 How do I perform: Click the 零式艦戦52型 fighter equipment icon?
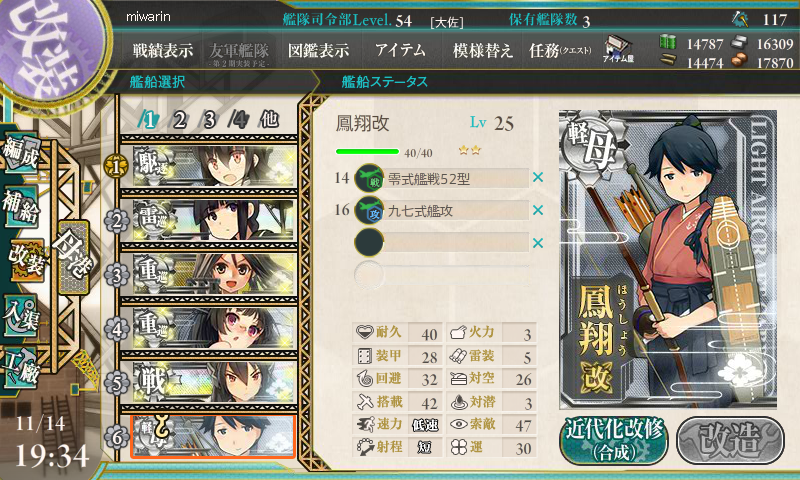(x=369, y=178)
